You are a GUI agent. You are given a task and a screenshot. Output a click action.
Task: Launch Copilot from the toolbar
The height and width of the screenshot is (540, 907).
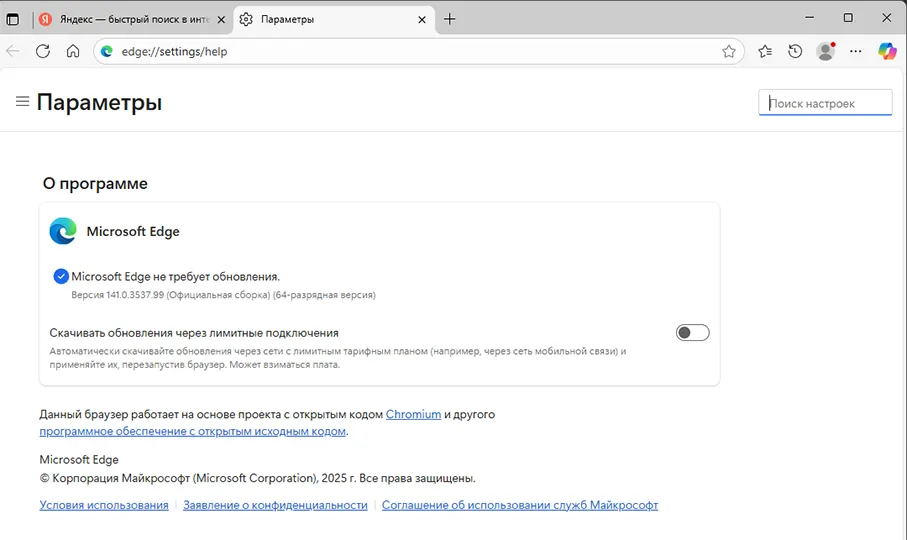pos(887,51)
